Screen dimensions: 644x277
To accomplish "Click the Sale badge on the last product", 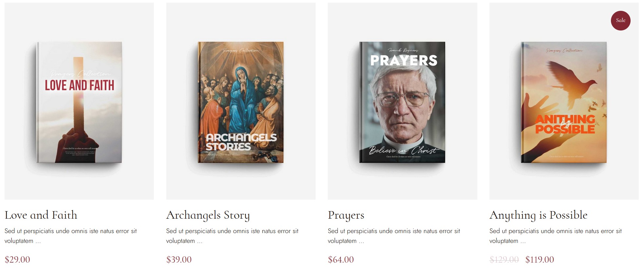I will [x=620, y=20].
